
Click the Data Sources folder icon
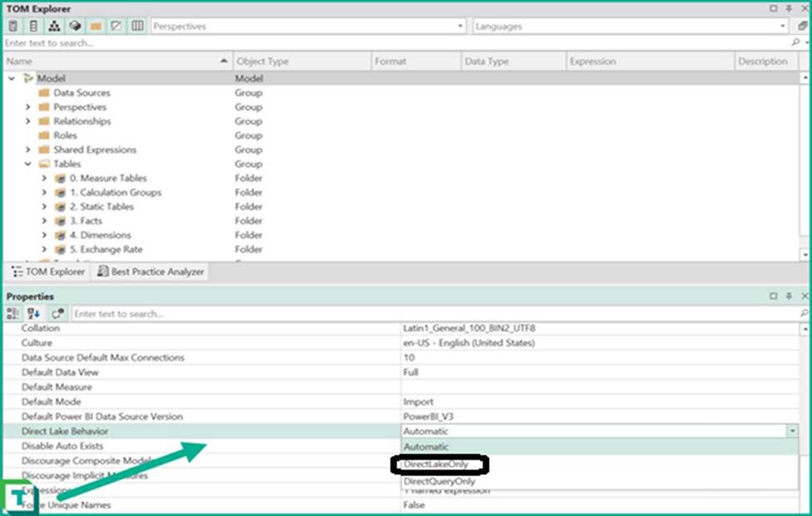coord(44,93)
